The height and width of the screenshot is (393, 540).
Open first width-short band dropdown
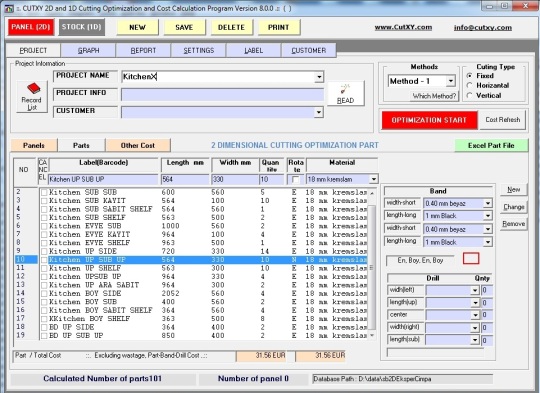pos(488,203)
